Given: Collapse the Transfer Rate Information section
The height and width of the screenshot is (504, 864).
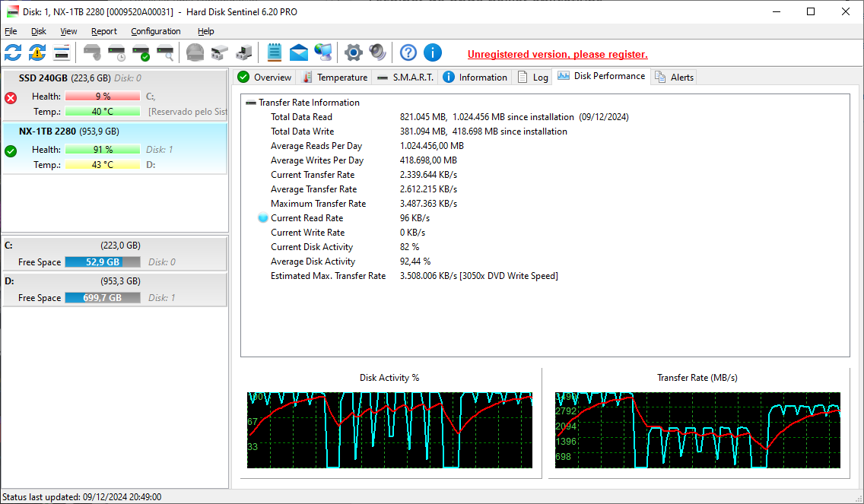Looking at the screenshot, I should tap(251, 103).
